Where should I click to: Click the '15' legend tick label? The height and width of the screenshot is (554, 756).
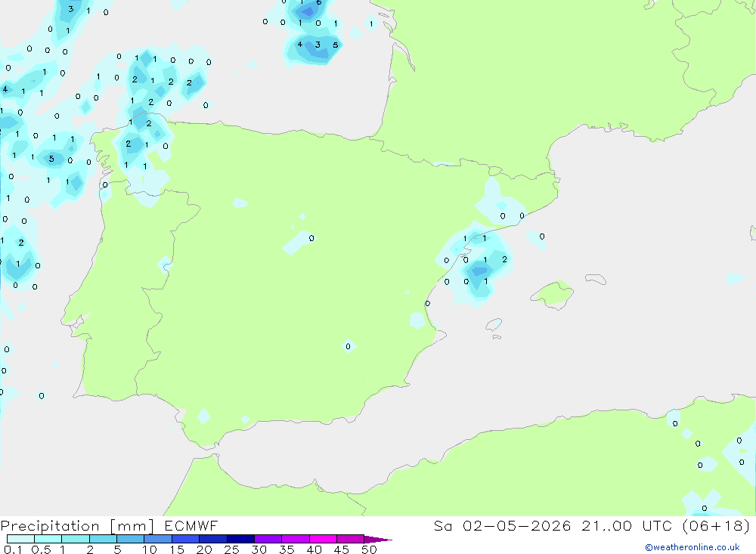tap(177, 549)
